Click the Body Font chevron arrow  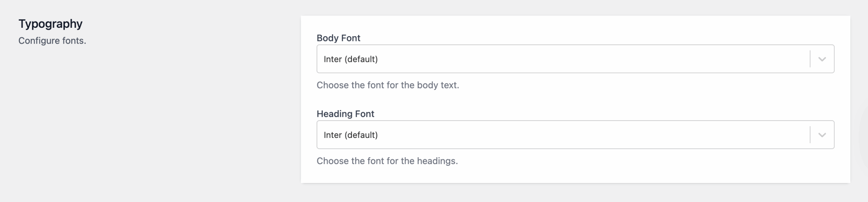point(822,59)
